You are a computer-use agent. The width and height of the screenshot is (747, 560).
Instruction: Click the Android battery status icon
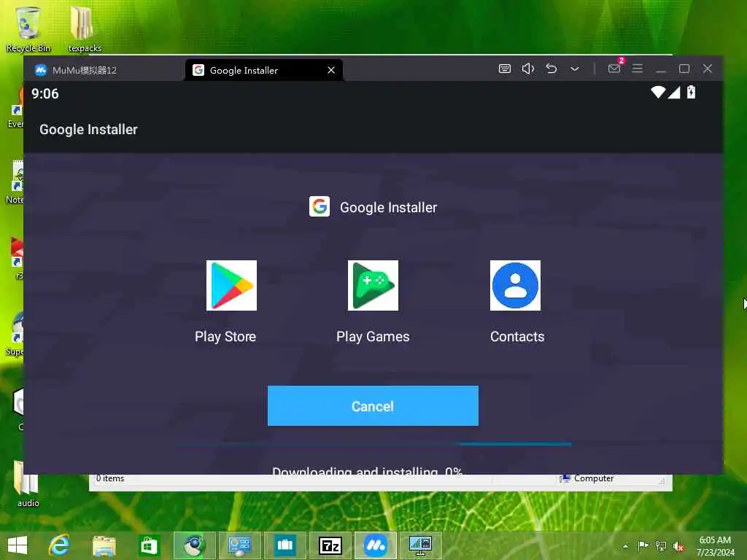[x=691, y=92]
